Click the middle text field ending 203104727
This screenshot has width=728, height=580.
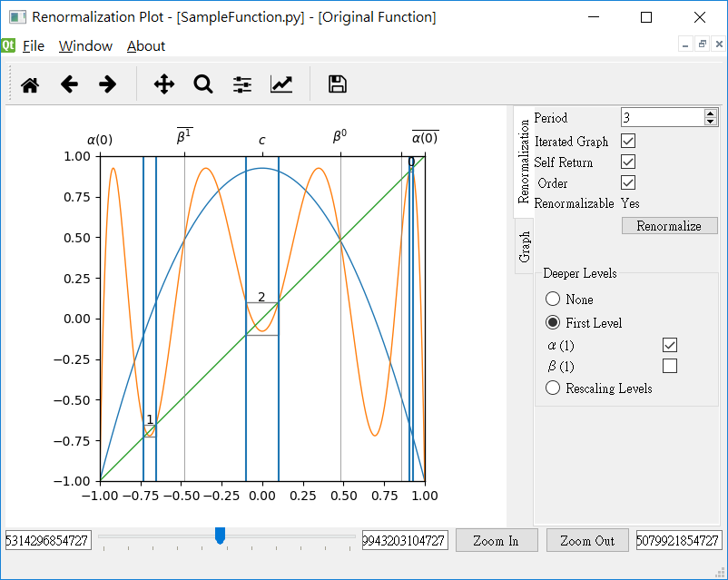[405, 541]
